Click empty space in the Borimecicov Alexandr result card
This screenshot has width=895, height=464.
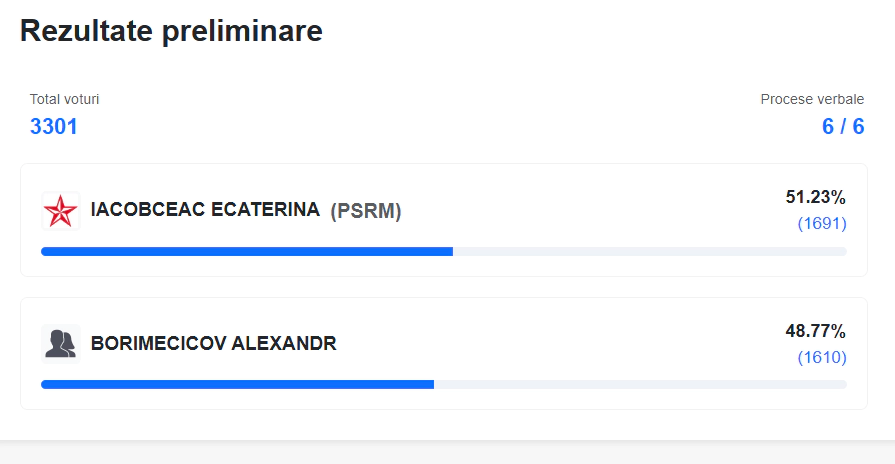click(571, 345)
